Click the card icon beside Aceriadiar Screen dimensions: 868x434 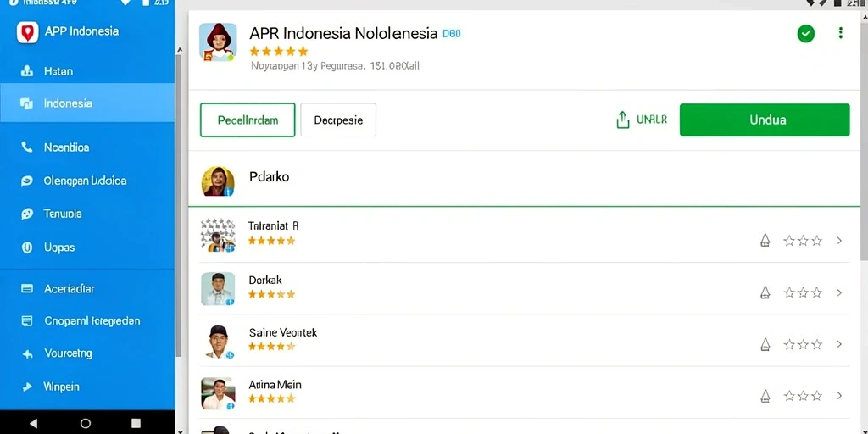pos(26,288)
